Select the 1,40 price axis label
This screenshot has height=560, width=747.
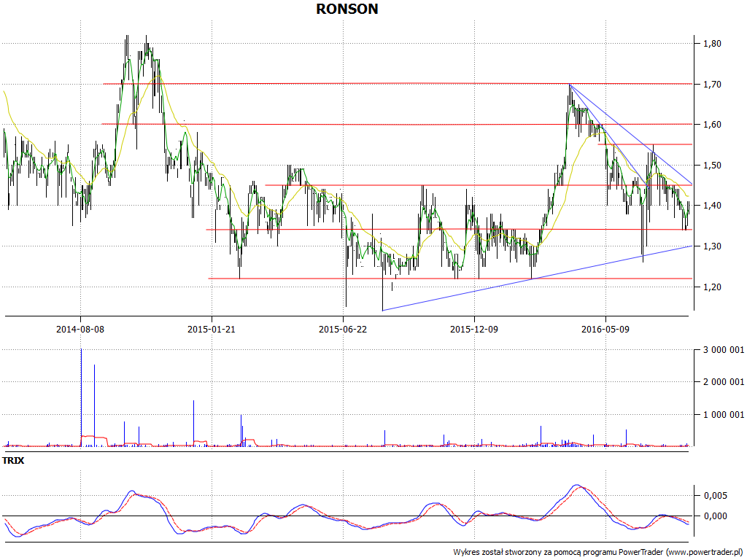pyautogui.click(x=712, y=206)
